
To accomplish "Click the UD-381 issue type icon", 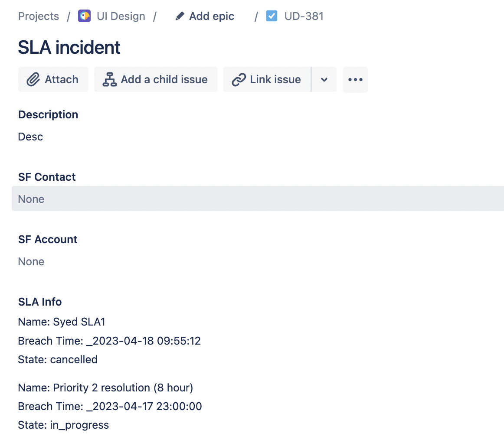I will (x=271, y=16).
